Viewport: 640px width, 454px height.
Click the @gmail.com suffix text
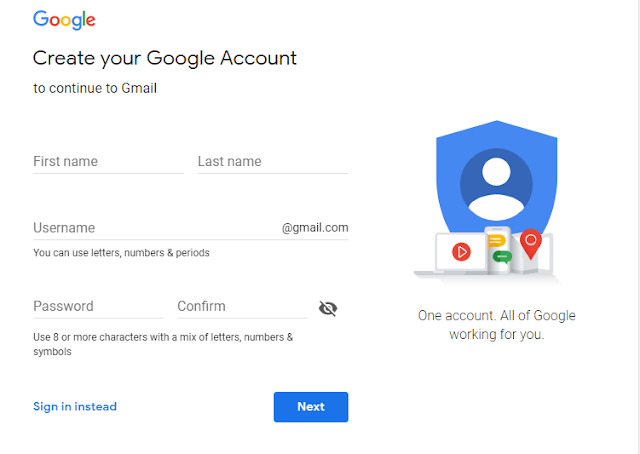(x=315, y=228)
